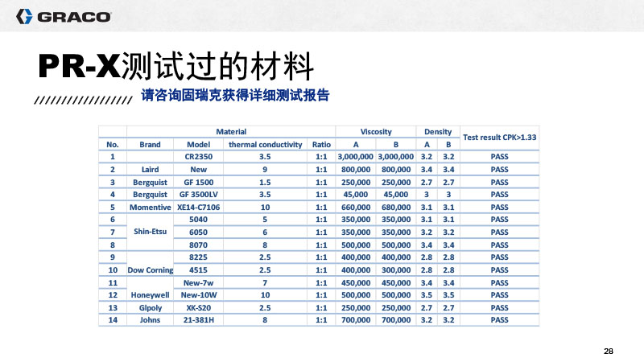
Task: Click row number 13
Action: tap(113, 308)
